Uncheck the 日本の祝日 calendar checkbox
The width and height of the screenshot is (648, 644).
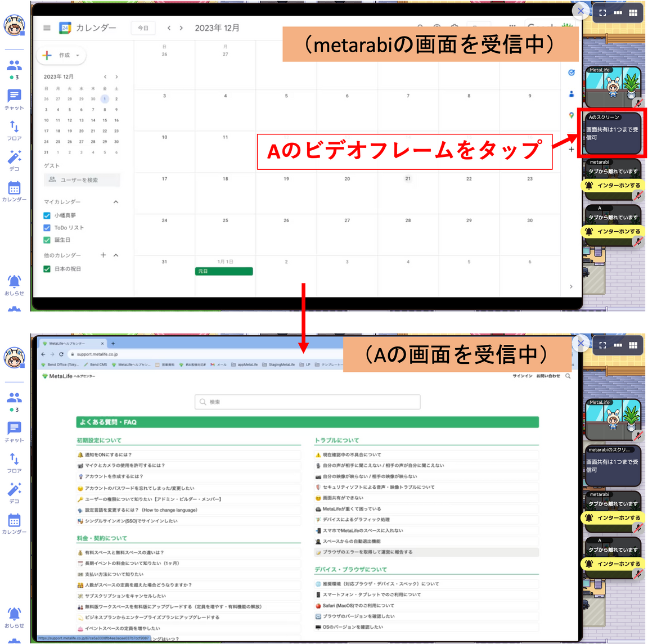pyautogui.click(x=47, y=269)
